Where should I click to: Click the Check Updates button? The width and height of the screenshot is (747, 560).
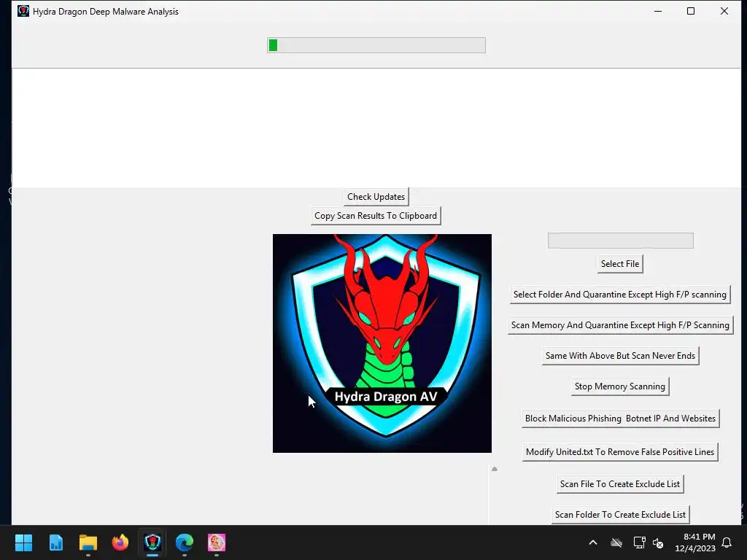[376, 197]
